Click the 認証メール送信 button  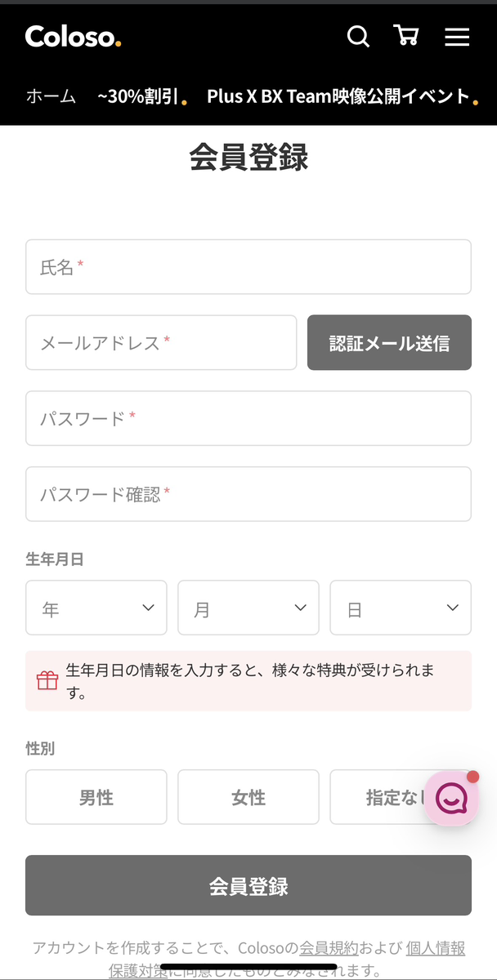click(x=389, y=343)
